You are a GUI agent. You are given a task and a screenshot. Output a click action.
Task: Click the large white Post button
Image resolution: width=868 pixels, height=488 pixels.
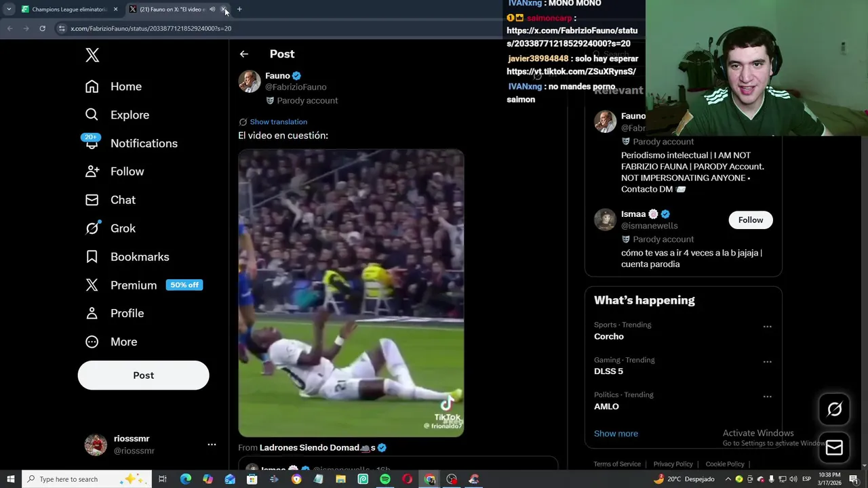coord(143,375)
